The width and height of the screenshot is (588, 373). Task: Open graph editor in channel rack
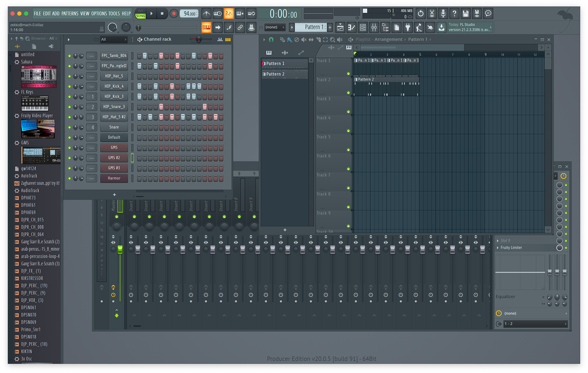220,39
